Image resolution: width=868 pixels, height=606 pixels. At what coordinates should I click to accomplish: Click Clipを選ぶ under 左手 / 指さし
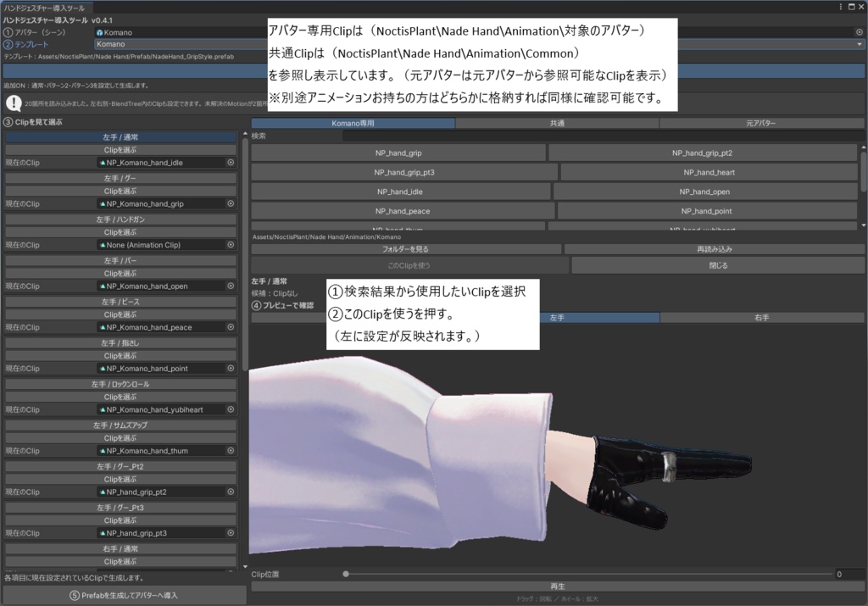click(x=120, y=356)
